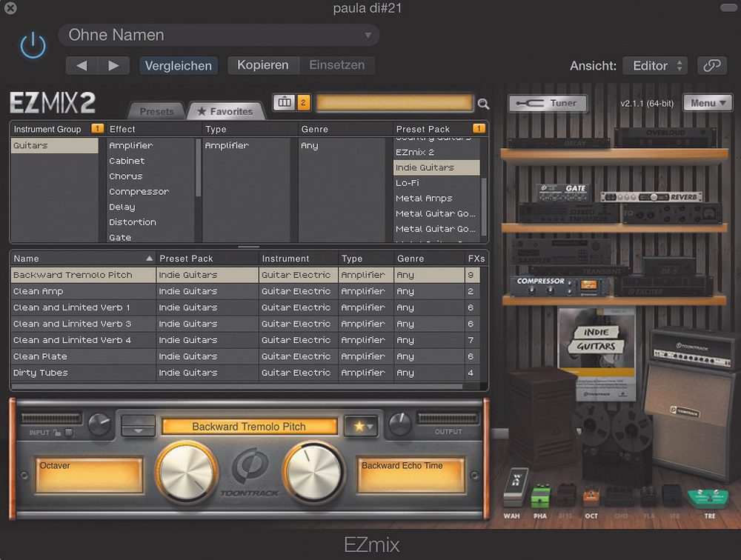This screenshot has height=560, width=741.
Task: Open the Ohne Namen preset dropdown
Action: coord(219,35)
